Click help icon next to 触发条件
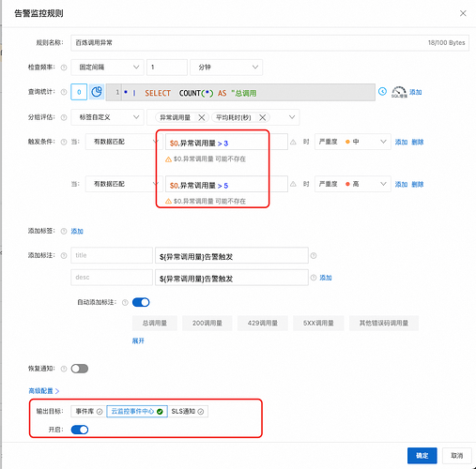Viewport: 476px width, 469px height. (x=64, y=142)
